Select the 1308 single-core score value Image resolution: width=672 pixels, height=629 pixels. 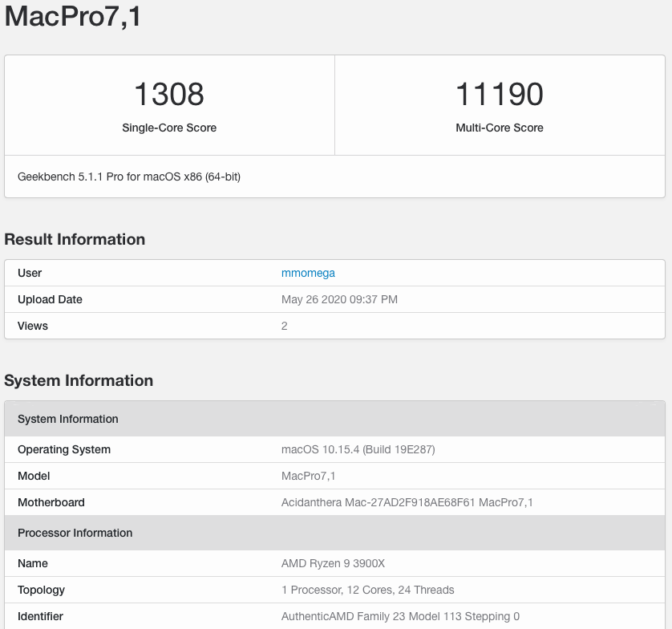pos(169,94)
